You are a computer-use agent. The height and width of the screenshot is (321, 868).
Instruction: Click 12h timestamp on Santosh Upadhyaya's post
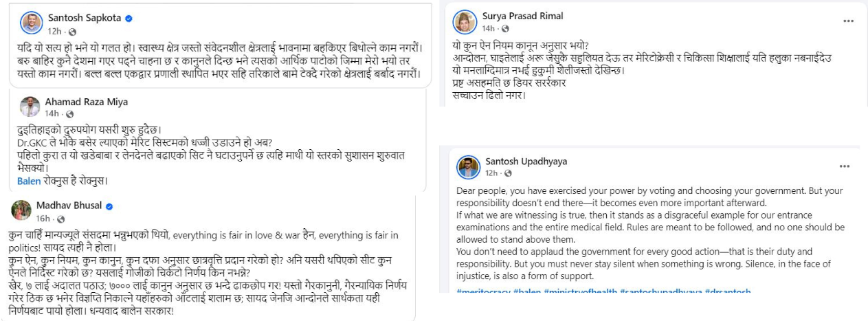coord(491,173)
